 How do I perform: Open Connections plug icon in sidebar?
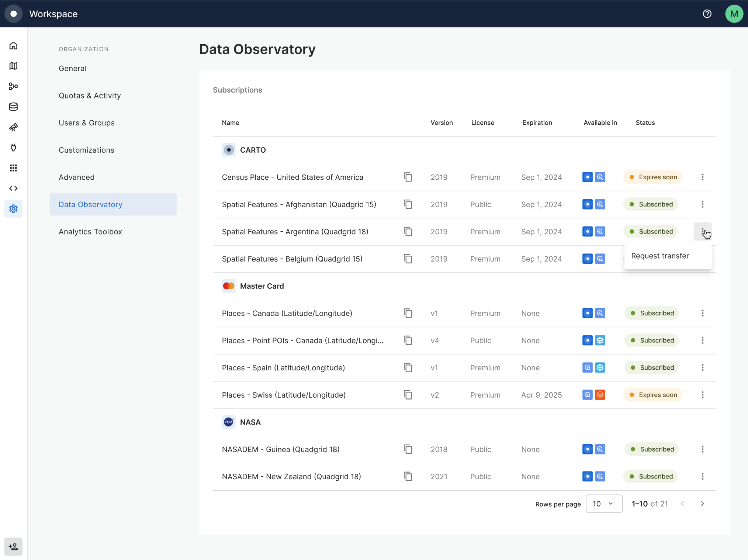pyautogui.click(x=13, y=148)
